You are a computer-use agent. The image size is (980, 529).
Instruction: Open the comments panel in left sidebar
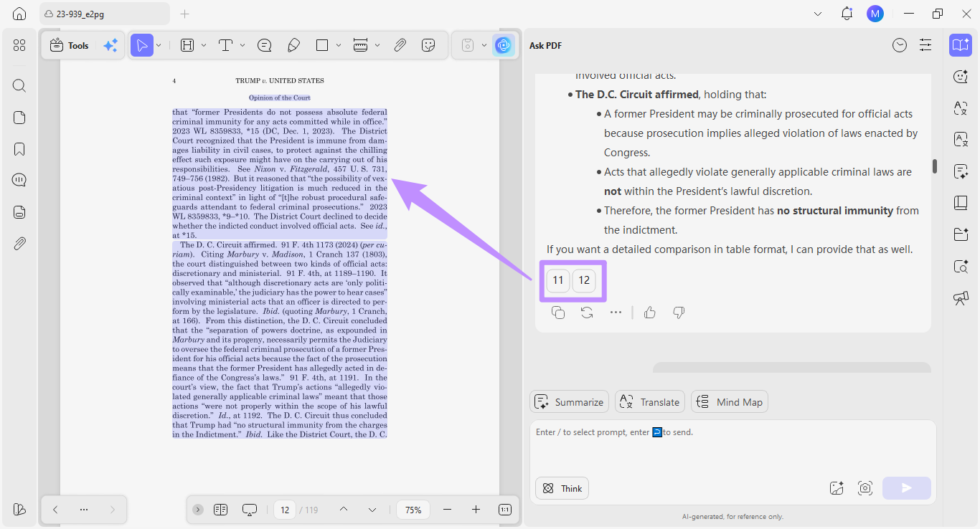click(19, 180)
